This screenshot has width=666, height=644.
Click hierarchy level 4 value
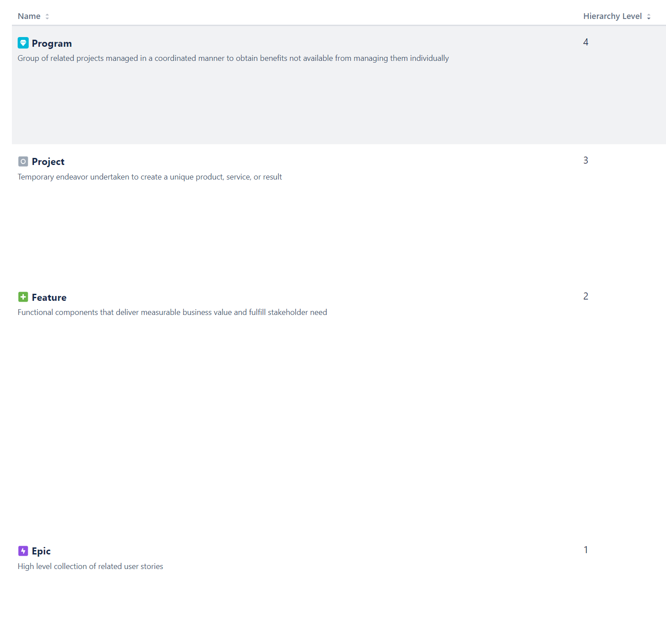tap(586, 42)
